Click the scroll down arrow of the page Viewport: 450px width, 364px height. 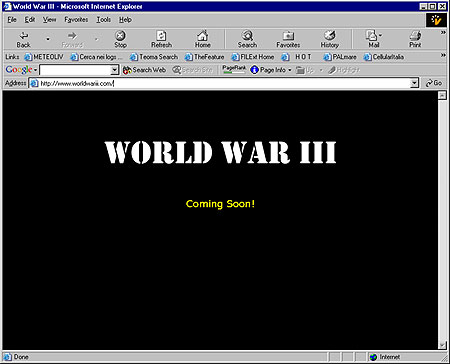(442, 345)
